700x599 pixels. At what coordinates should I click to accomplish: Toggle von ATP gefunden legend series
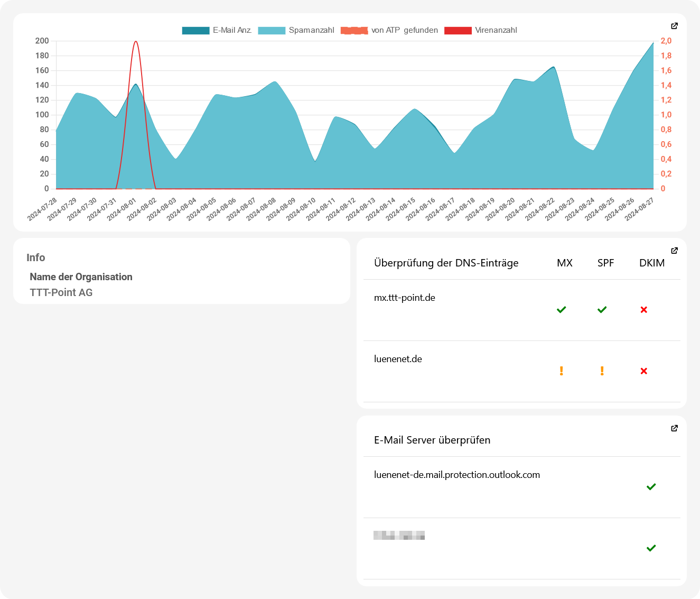click(389, 30)
